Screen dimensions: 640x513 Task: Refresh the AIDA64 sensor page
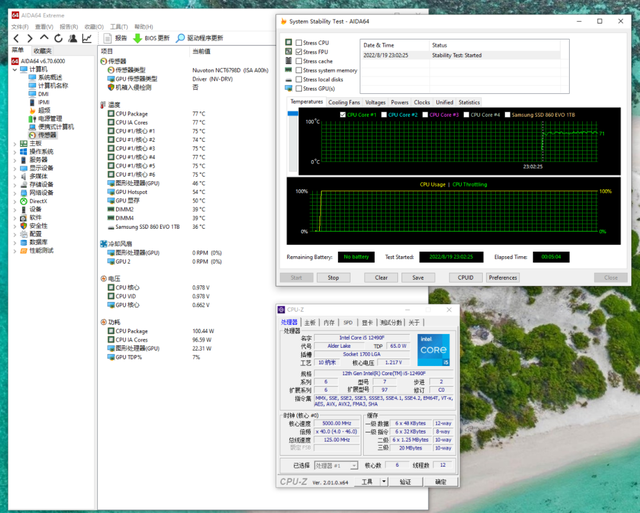58,38
